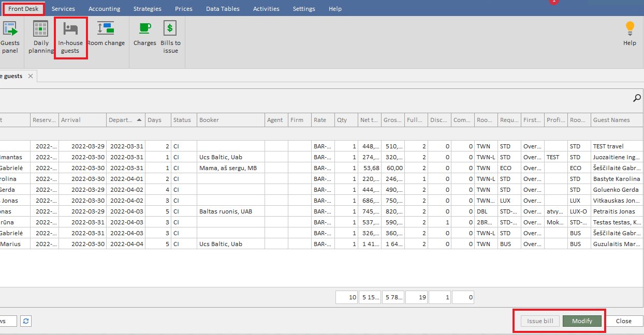
Task: Select departure date 2022-04-01 cell
Action: pos(126,179)
